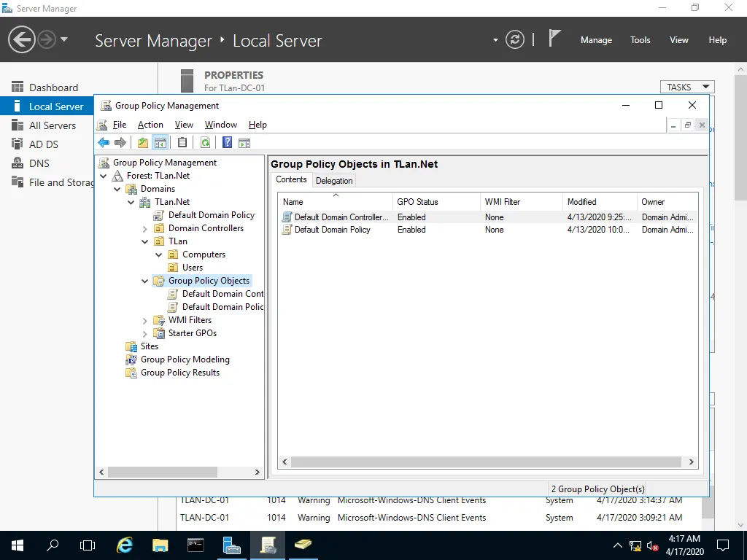Select Group Policy Results in the tree
Viewport: 747px width, 560px height.
[x=180, y=373]
